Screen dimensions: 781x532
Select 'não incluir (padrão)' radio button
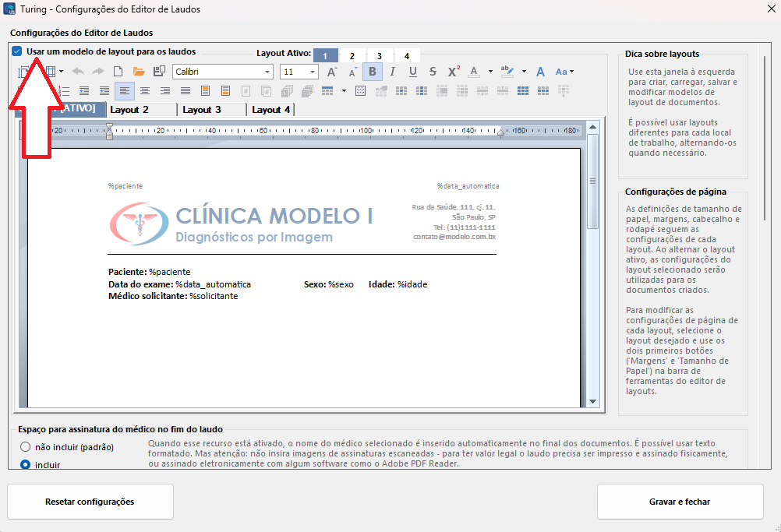point(26,447)
